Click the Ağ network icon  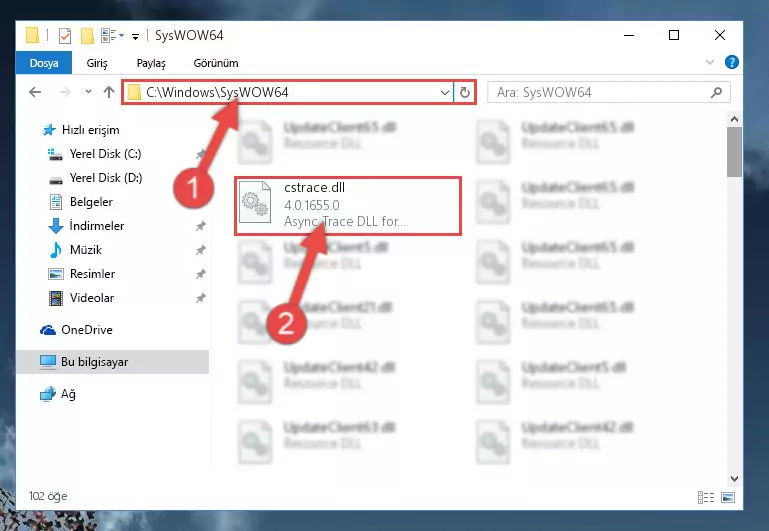48,394
